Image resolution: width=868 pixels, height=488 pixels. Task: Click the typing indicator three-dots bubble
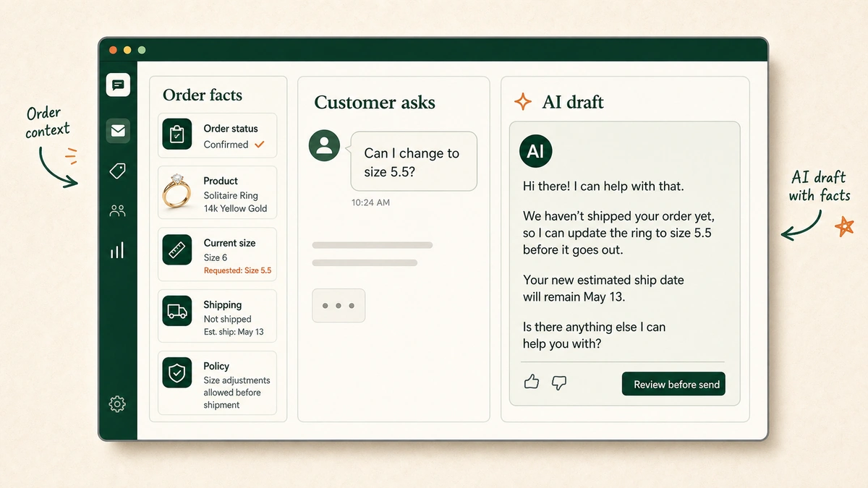click(x=339, y=306)
